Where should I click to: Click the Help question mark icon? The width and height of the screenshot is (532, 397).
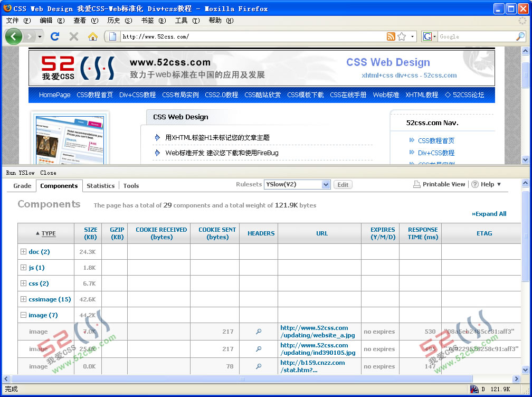pyautogui.click(x=475, y=184)
